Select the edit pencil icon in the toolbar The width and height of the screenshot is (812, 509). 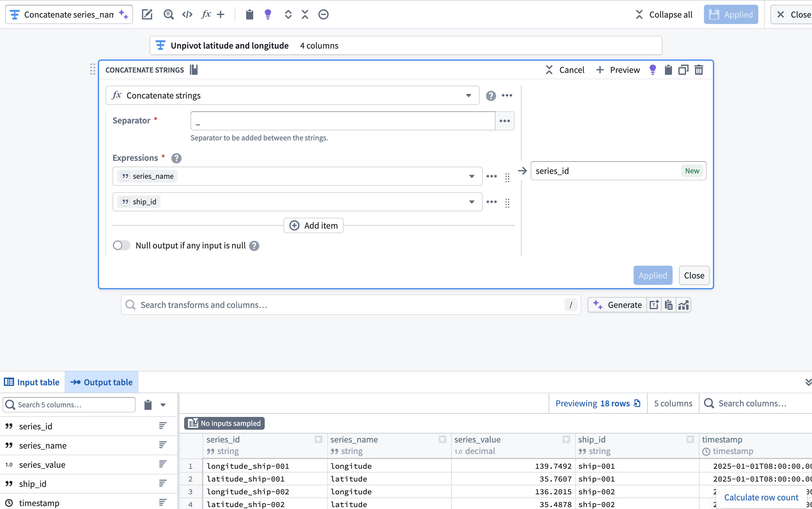pyautogui.click(x=147, y=14)
